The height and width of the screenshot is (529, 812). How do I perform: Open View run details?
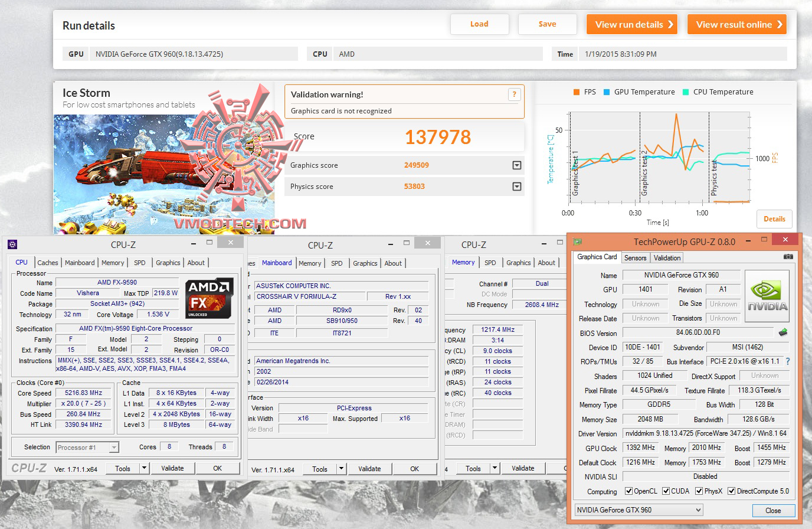point(632,24)
